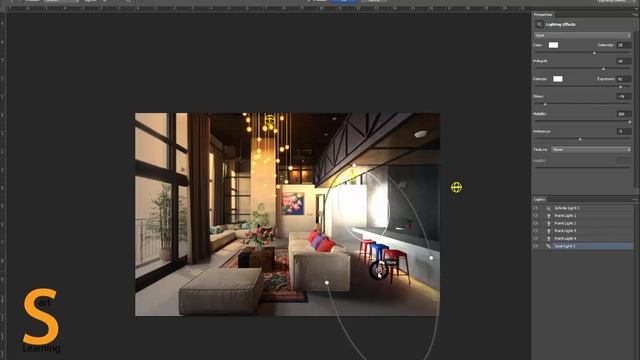Click the Colorize color swatch
Viewport: 640px width, 360px height.
[558, 79]
